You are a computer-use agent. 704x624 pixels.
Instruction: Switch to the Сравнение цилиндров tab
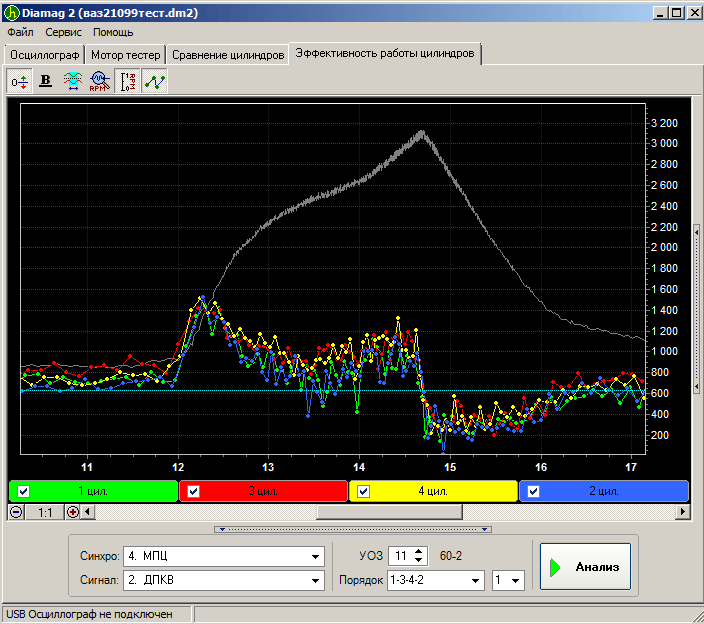tap(228, 55)
